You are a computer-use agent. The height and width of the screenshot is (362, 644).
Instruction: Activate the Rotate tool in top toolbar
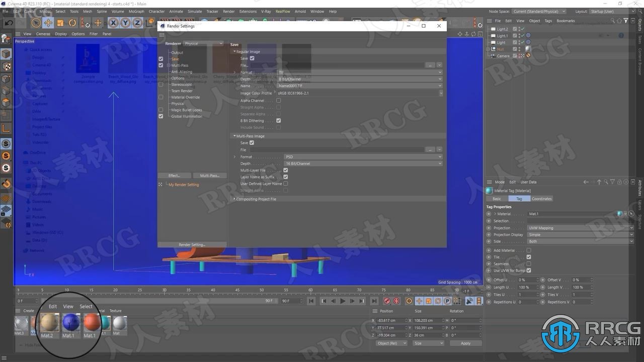(72, 23)
